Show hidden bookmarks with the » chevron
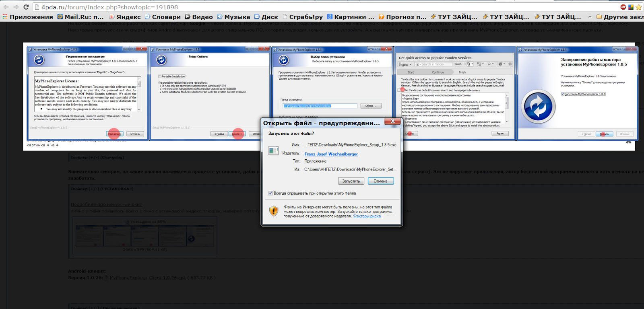The image size is (644, 309). point(590,17)
